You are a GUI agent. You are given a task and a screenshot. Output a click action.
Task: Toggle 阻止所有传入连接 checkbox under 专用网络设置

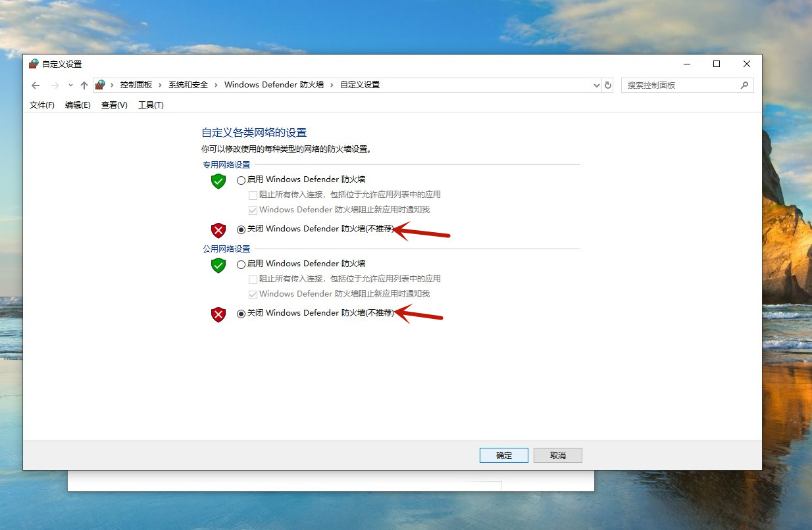pos(253,195)
